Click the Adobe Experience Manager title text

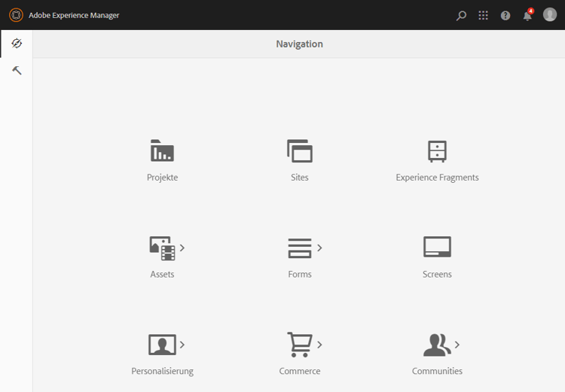tap(74, 16)
